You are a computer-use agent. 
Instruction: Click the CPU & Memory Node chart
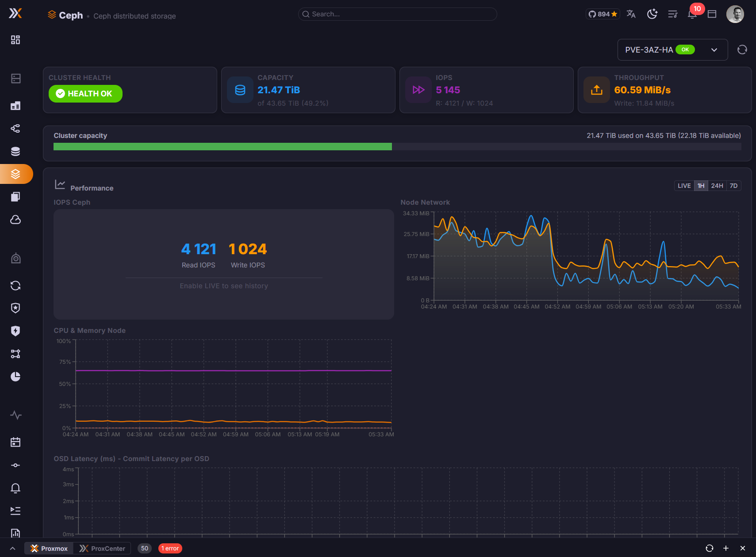234,384
